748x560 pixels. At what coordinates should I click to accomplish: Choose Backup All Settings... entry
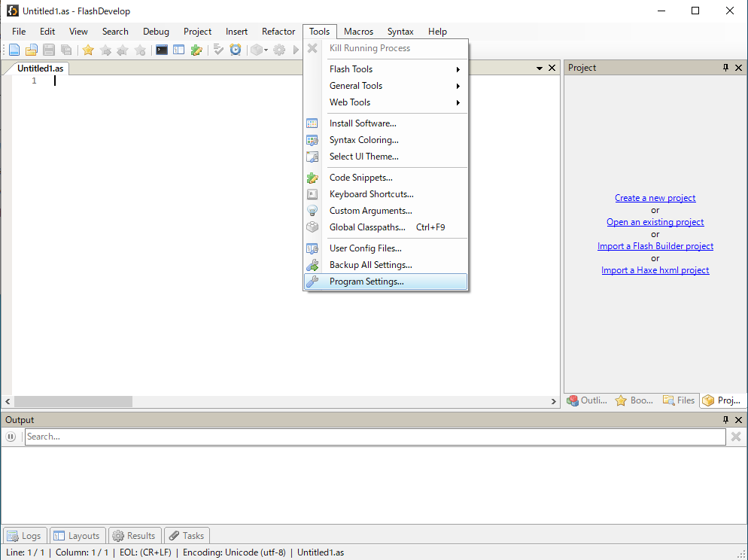click(385, 265)
